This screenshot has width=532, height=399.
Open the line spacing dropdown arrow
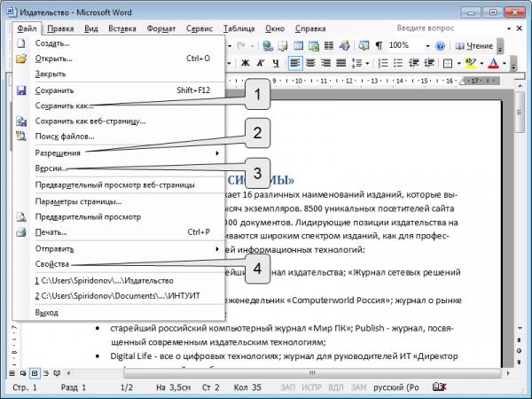tap(367, 64)
